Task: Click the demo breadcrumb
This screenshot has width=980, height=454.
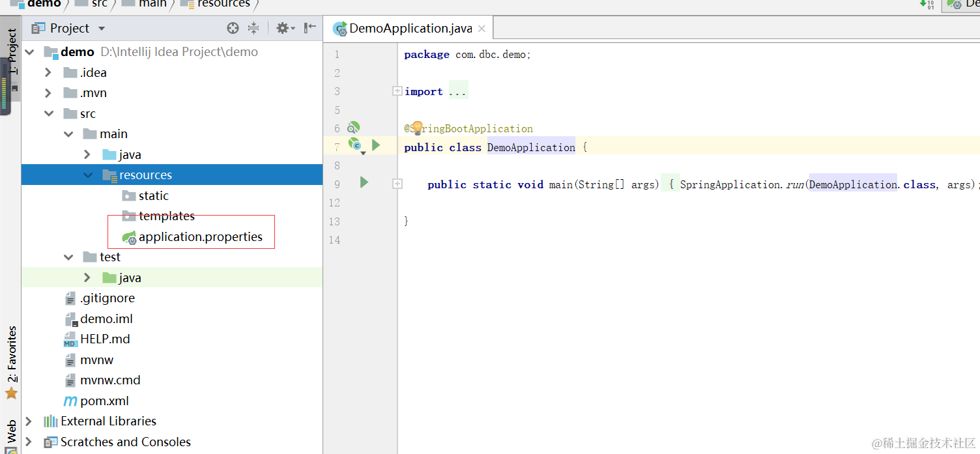Action: click(x=36, y=4)
